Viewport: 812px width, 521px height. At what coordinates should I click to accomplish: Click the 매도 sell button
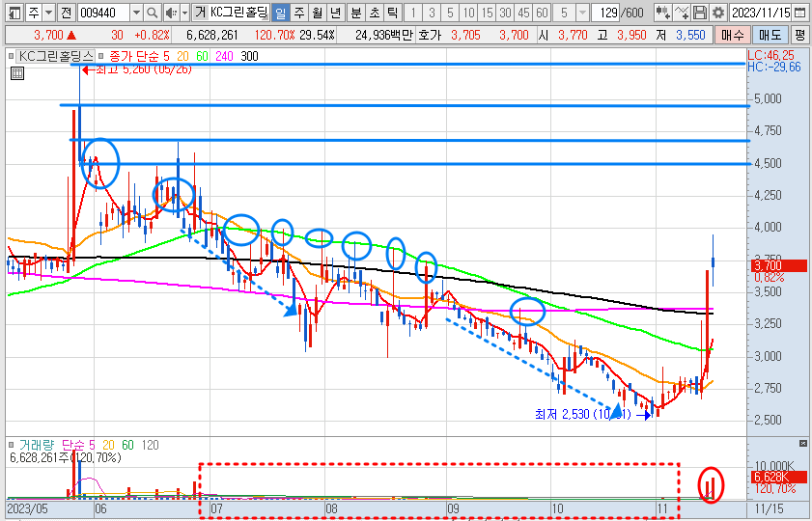pyautogui.click(x=770, y=35)
